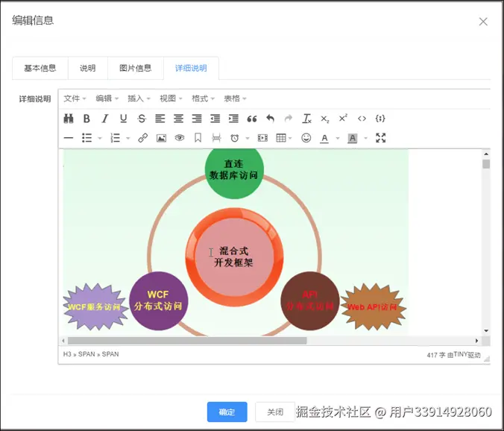The image size is (504, 431).
Task: Expand the date/time format dropdown
Action: point(248,139)
